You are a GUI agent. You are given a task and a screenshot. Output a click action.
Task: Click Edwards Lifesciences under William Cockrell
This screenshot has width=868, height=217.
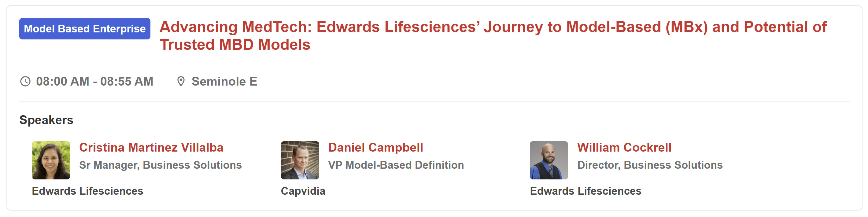tap(585, 191)
